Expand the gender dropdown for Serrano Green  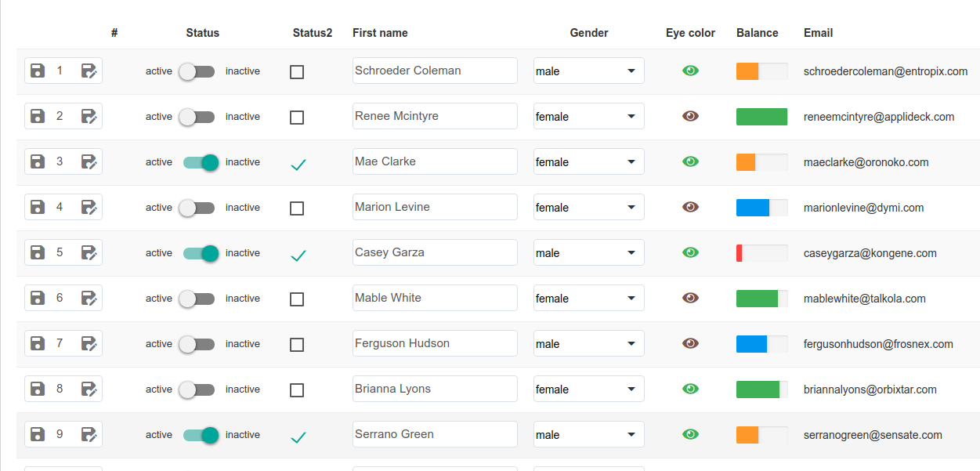pyautogui.click(x=588, y=434)
